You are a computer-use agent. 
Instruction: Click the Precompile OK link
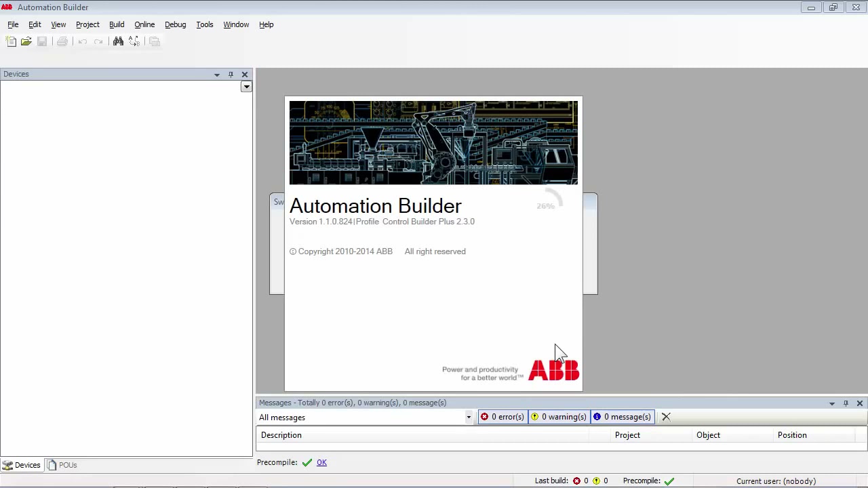321,462
